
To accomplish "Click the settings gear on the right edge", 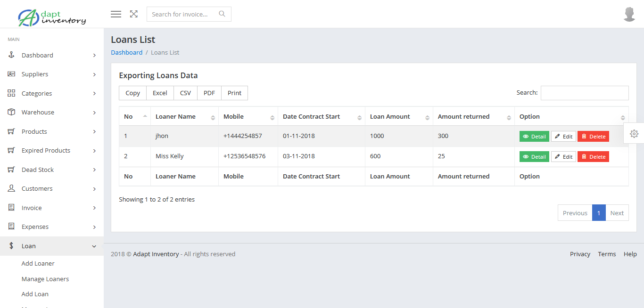I will [x=634, y=134].
